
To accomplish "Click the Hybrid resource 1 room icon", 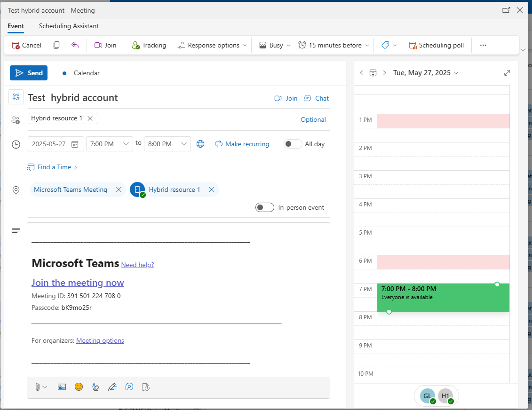I will (x=137, y=189).
